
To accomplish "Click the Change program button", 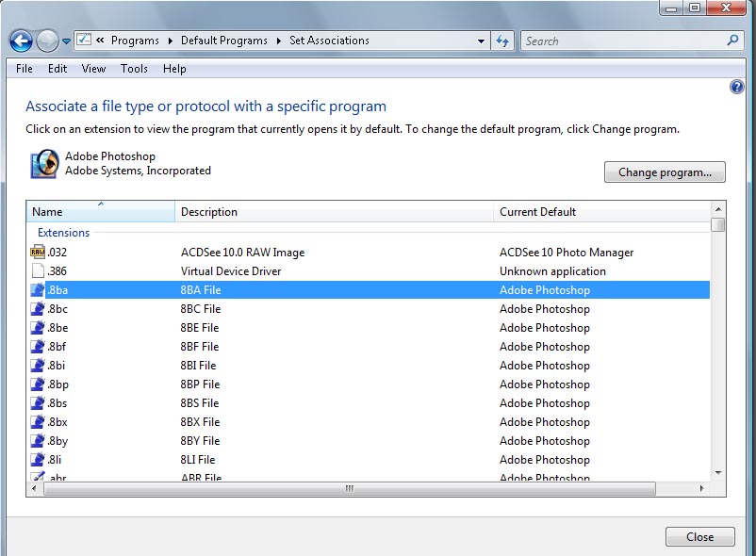I will point(665,172).
